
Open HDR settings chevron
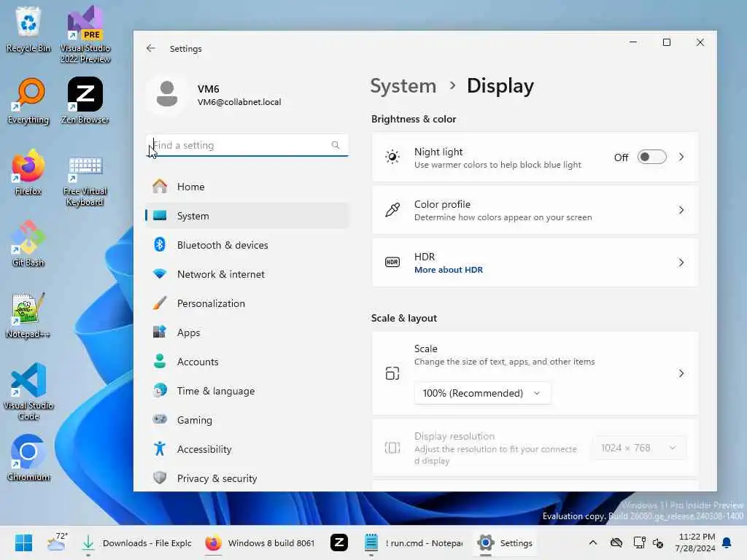click(681, 262)
